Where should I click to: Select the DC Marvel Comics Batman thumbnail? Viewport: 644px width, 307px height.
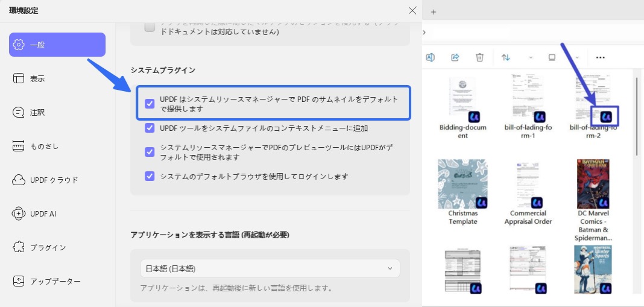pyautogui.click(x=593, y=184)
